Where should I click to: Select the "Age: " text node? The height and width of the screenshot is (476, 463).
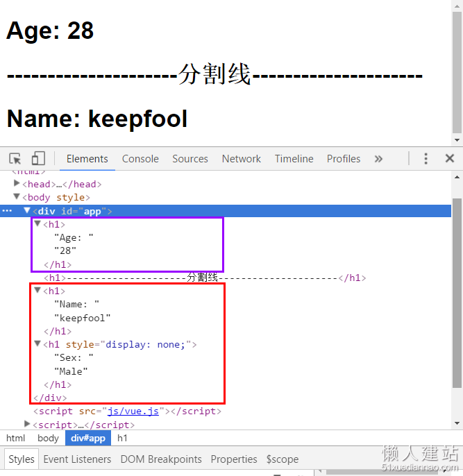(74, 237)
